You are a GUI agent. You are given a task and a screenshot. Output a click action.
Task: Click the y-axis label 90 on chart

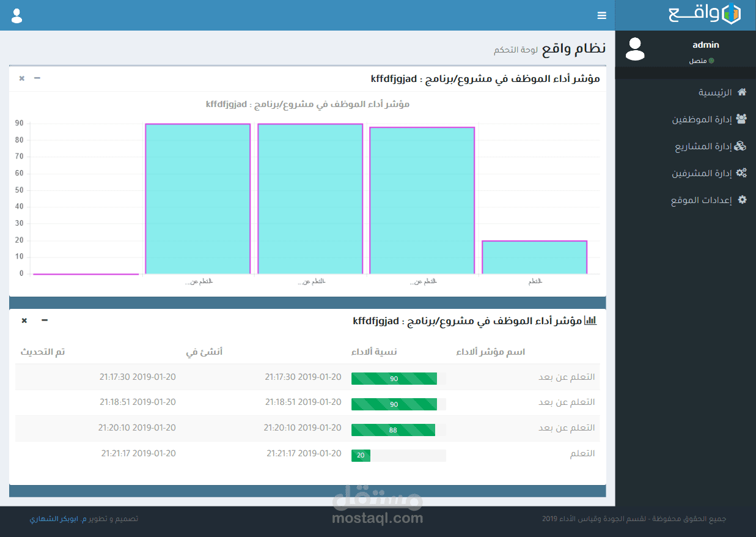[20, 123]
